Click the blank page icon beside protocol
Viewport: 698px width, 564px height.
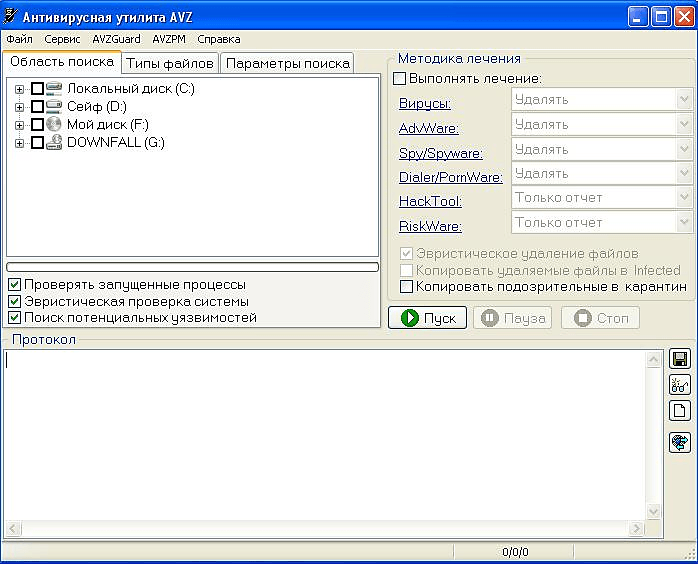[x=680, y=410]
